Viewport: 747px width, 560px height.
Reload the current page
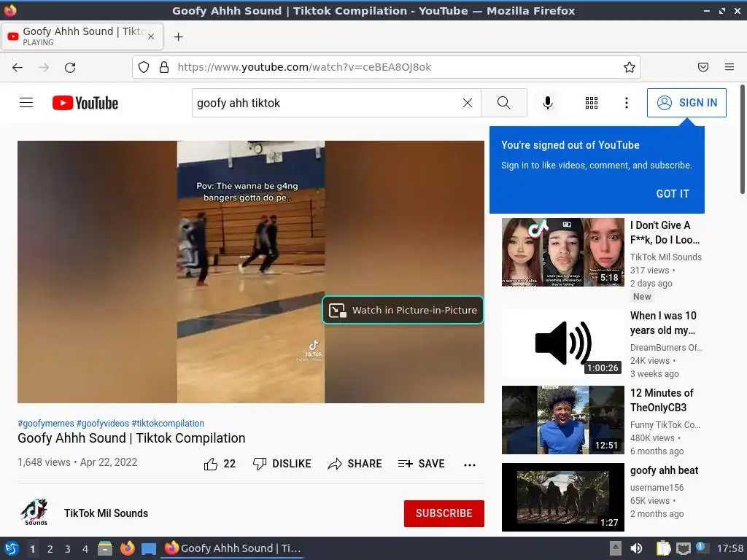pos(70,67)
